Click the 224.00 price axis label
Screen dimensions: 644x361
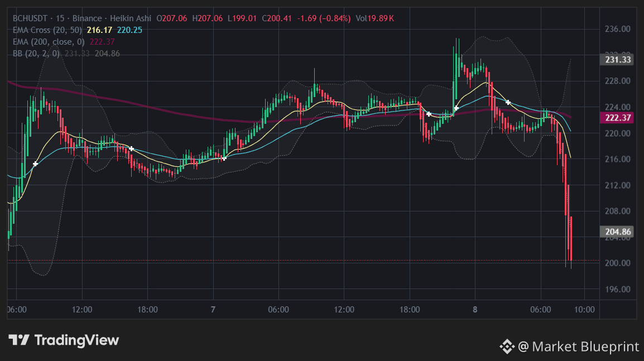(x=617, y=107)
